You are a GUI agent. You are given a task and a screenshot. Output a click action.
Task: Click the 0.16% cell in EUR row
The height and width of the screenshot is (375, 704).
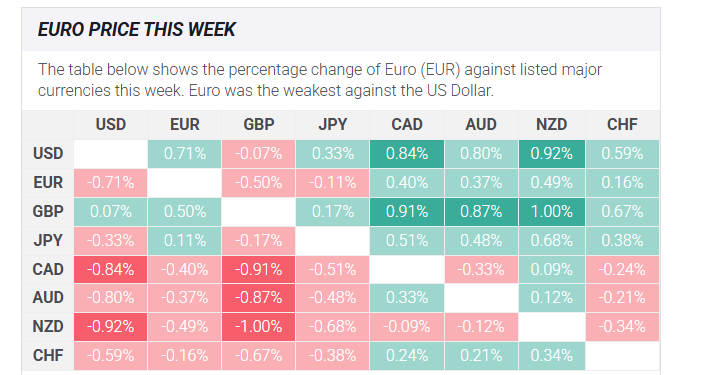622,183
